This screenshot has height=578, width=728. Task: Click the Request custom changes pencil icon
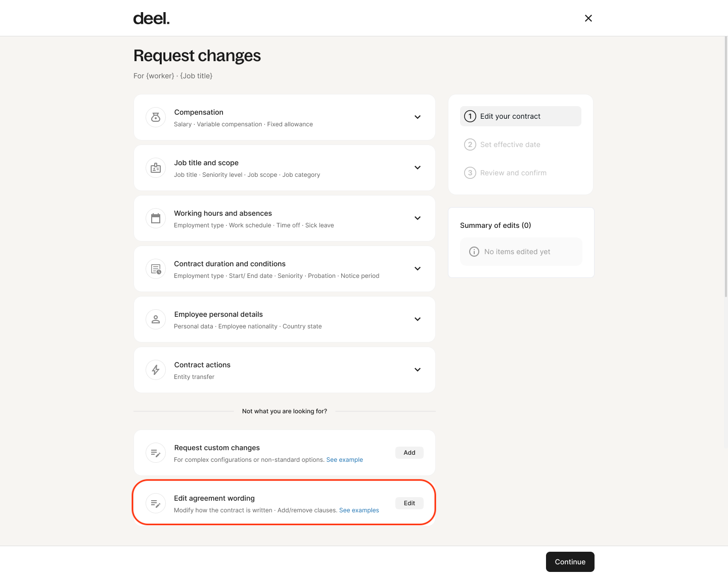[155, 452]
